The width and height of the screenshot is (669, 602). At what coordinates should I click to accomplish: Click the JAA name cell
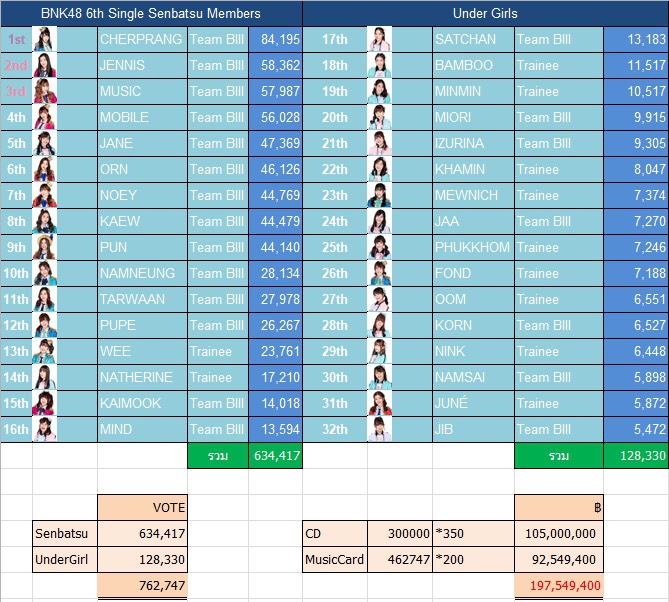coord(473,221)
